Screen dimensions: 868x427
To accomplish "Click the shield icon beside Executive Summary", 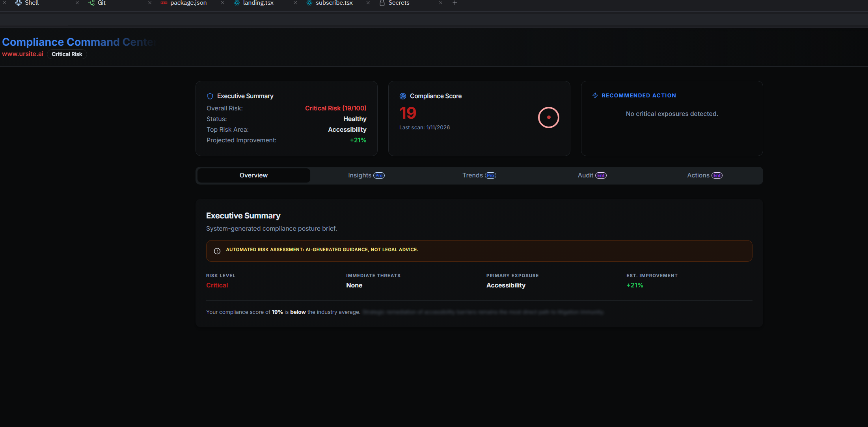I will pyautogui.click(x=210, y=96).
